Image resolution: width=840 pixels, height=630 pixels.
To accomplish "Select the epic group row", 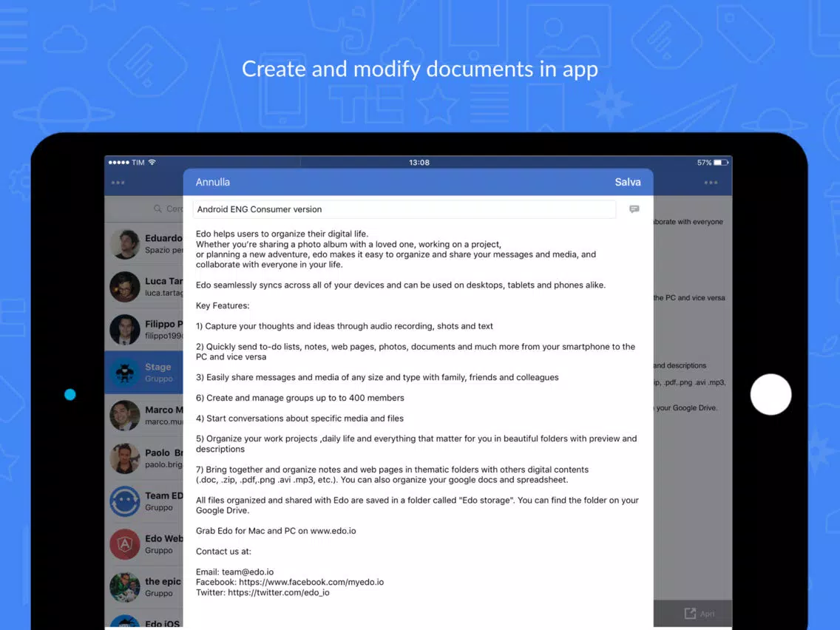I will pos(144,586).
